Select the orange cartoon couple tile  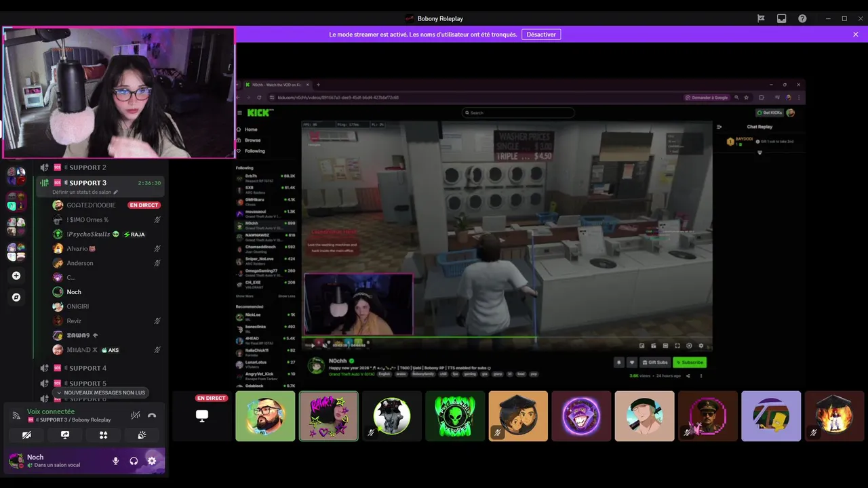pos(518,416)
